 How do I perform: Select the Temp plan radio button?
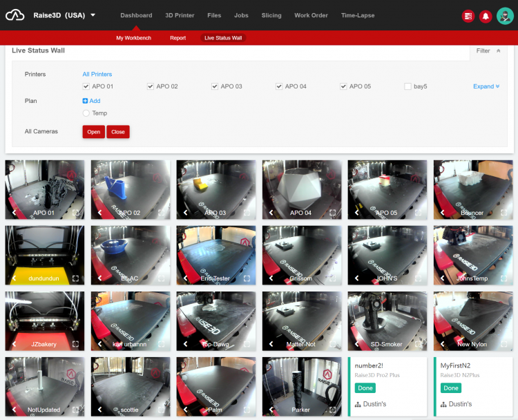pyautogui.click(x=86, y=113)
